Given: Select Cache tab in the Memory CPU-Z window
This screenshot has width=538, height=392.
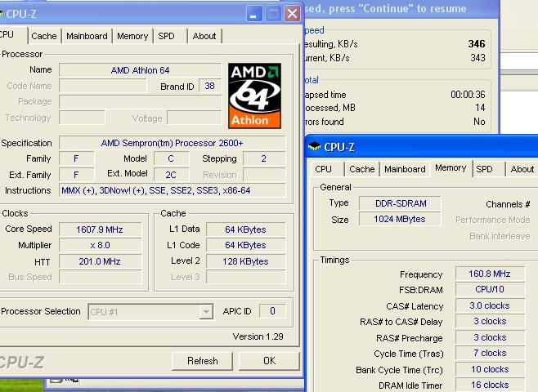Looking at the screenshot, I should click(x=362, y=169).
